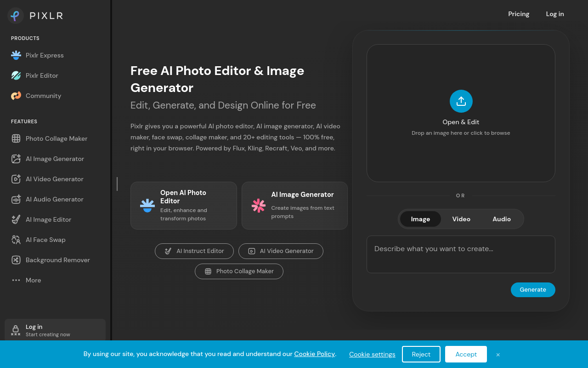Click the lock icon beside Log in
588x368 pixels.
[x=16, y=330]
